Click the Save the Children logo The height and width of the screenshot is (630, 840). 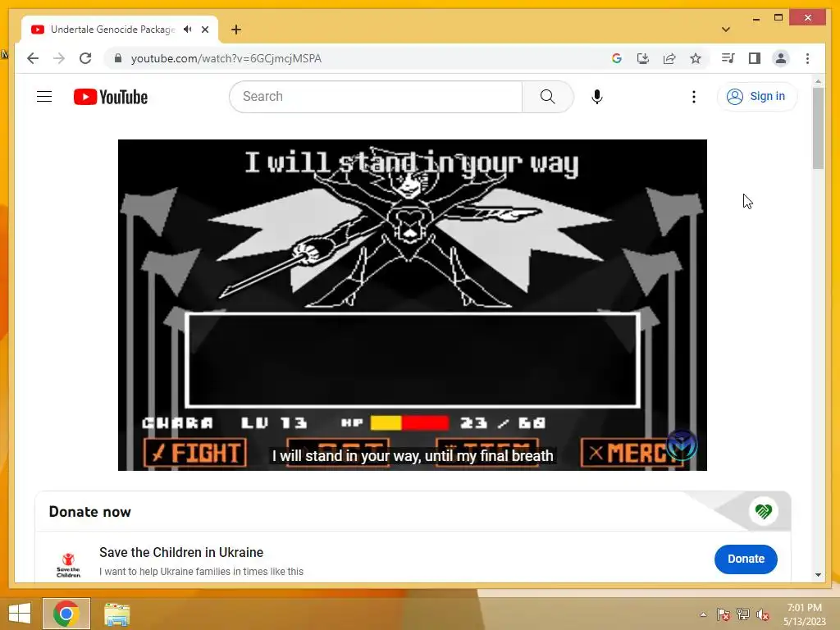click(69, 565)
